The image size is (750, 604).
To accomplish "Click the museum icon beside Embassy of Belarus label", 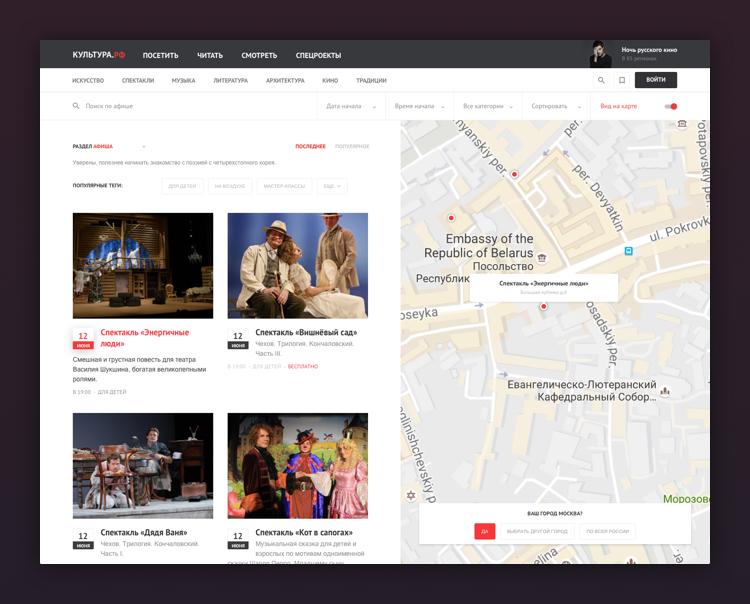I will pos(542,258).
